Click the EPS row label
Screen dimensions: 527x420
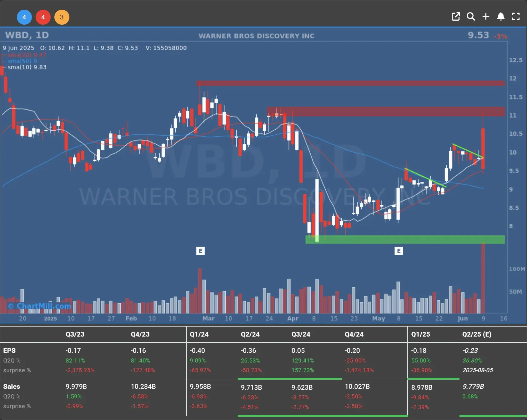(x=9, y=351)
